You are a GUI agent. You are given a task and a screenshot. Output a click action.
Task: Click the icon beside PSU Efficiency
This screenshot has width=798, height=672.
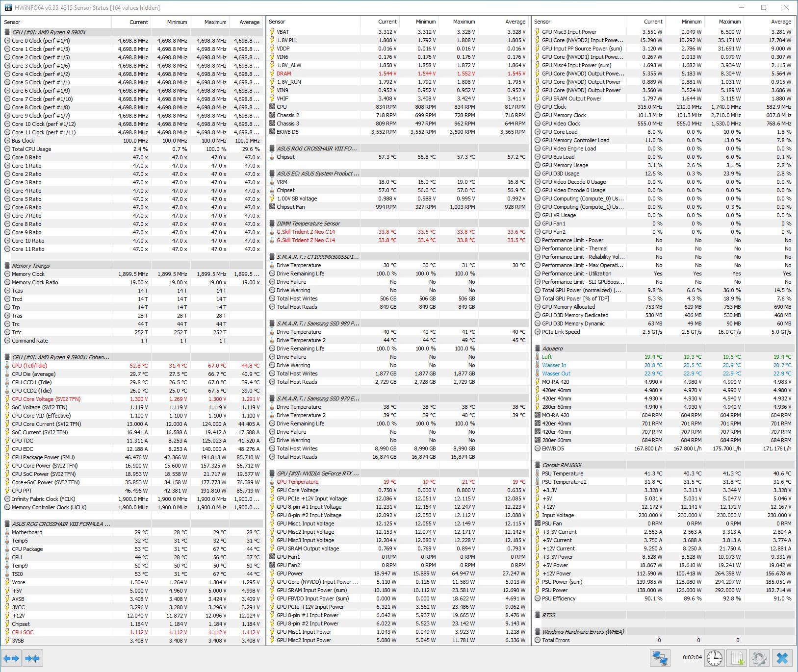538,598
